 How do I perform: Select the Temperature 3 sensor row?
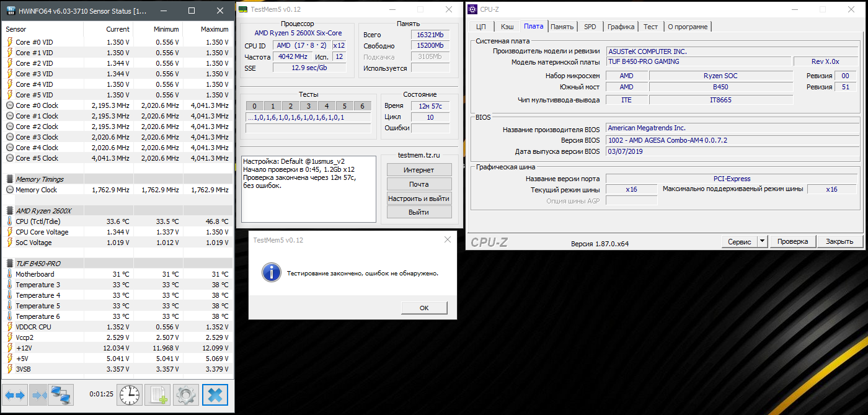pyautogui.click(x=118, y=285)
